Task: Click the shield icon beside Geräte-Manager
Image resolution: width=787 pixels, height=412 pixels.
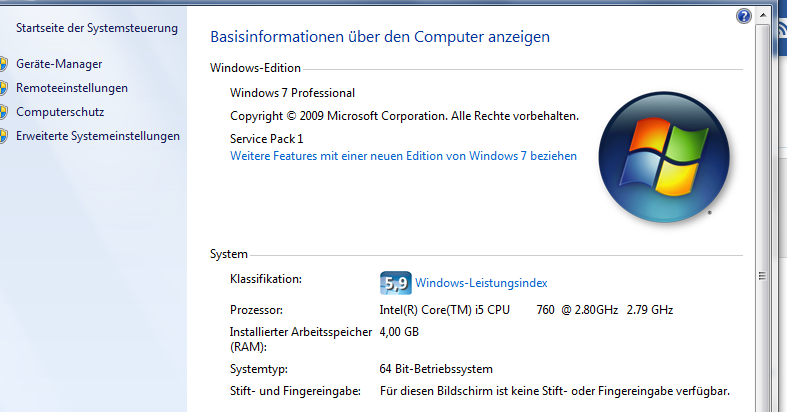Action: click(4, 64)
